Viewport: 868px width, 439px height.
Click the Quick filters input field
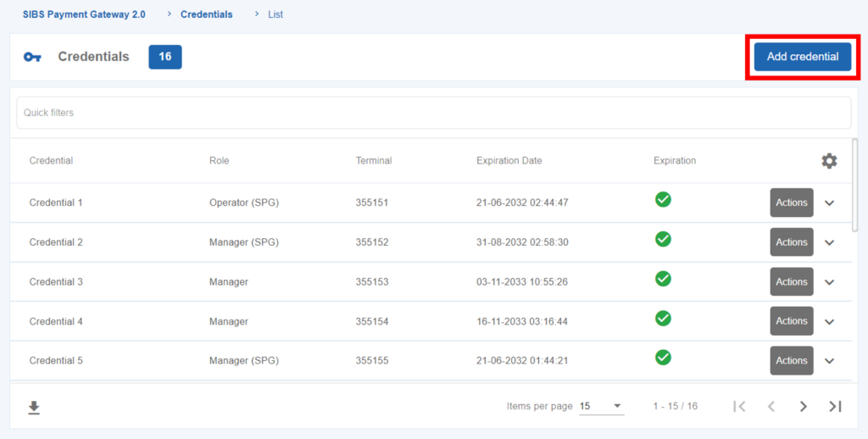click(x=433, y=113)
